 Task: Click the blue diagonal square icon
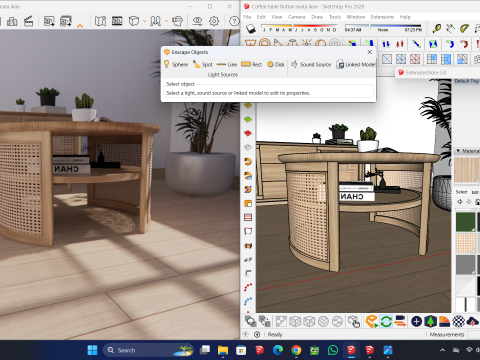(387, 59)
